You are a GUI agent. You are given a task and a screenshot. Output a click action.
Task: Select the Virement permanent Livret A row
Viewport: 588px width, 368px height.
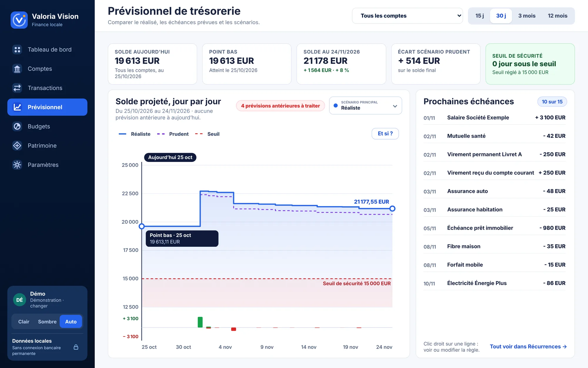[x=495, y=154]
